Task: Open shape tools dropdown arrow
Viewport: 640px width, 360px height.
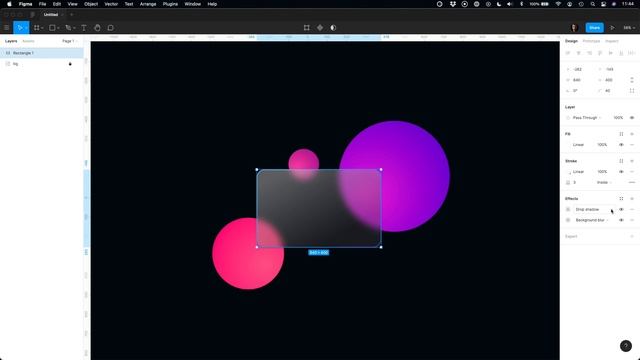Action: tap(58, 28)
